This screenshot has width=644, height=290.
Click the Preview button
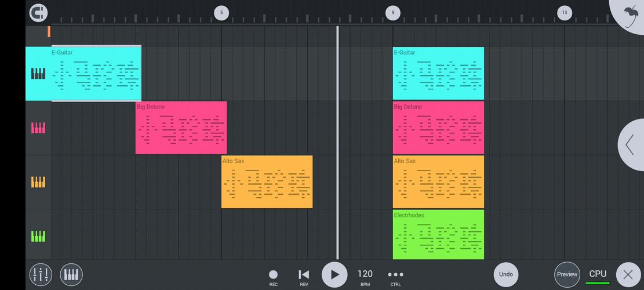pos(567,274)
